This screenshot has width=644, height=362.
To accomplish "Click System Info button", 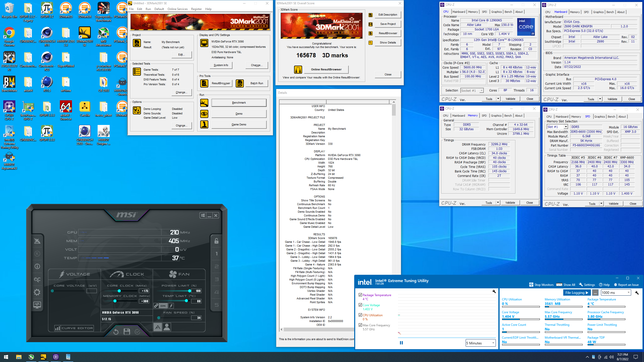I will (x=221, y=65).
